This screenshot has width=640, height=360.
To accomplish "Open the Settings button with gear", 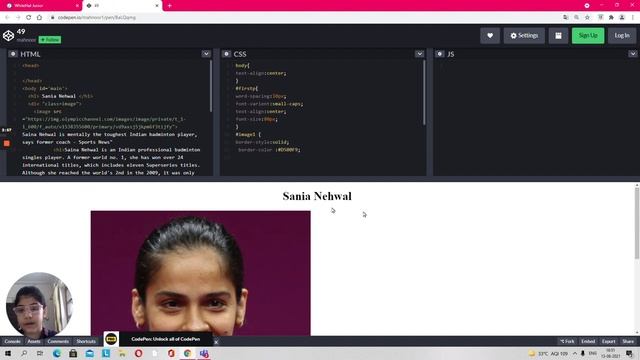I will coord(524,36).
